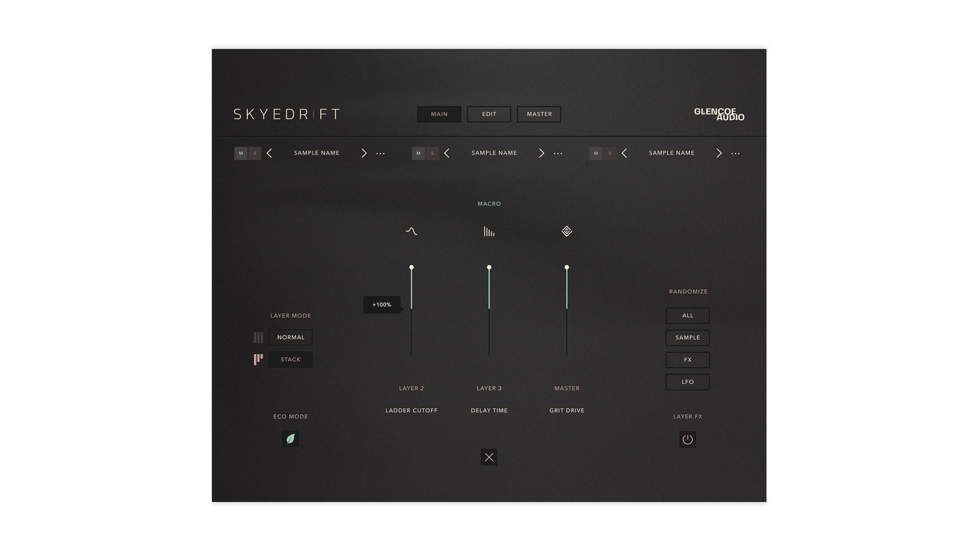
Task: Go to next sample in first layer
Action: [x=364, y=153]
